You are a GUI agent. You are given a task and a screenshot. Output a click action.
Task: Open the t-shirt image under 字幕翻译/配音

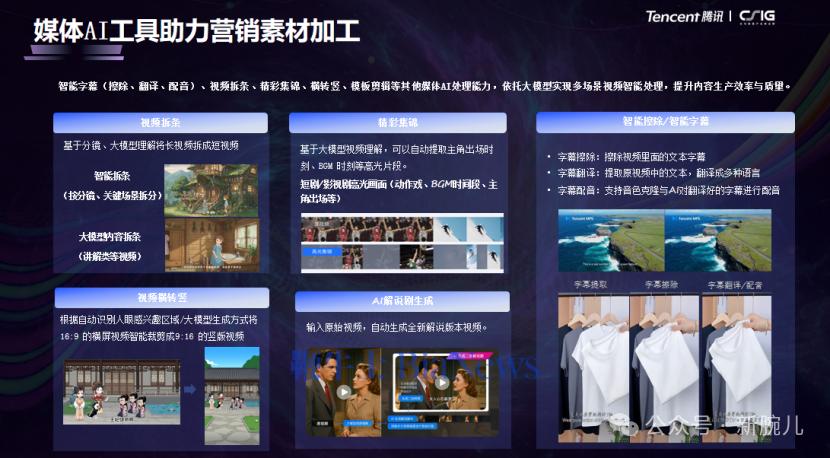click(736, 369)
